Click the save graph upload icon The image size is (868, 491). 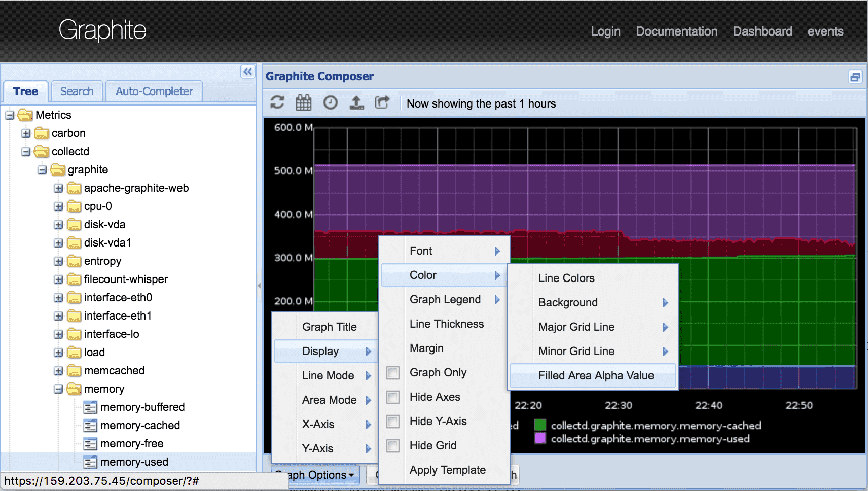tap(357, 102)
